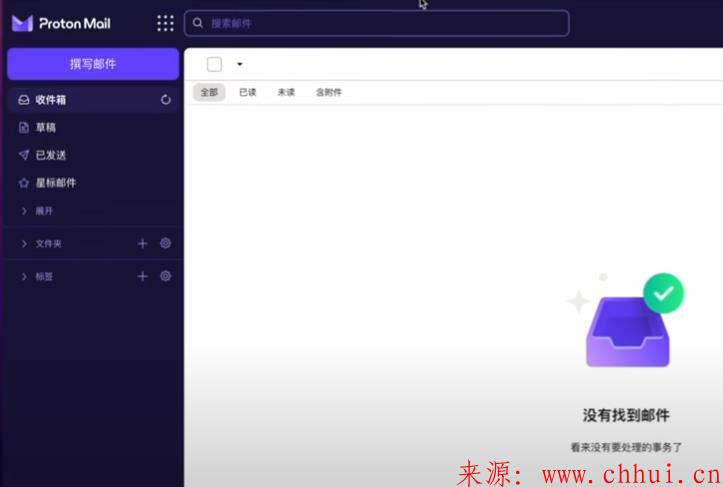723x487 pixels.
Task: Open the 草稿 drafts folder
Action: tap(93, 127)
